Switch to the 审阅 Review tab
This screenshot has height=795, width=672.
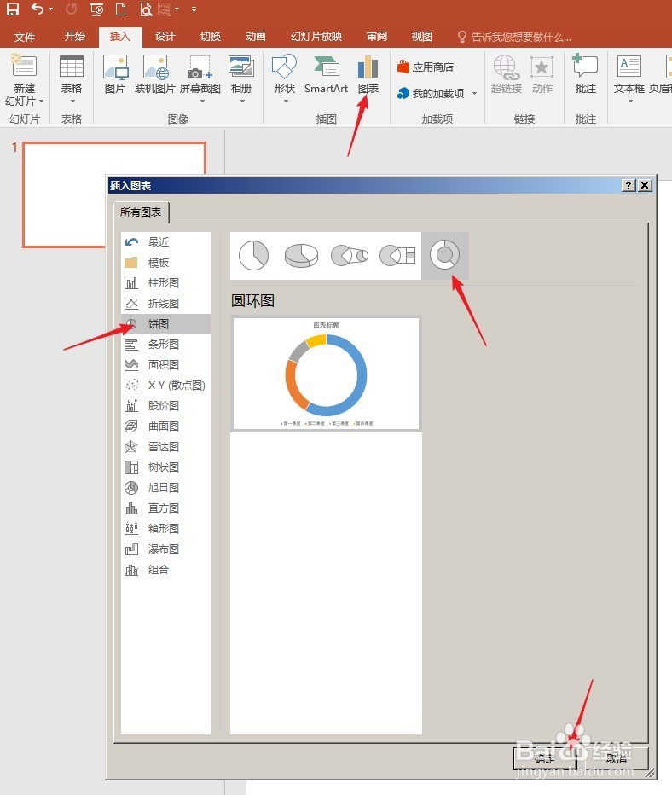tap(377, 37)
